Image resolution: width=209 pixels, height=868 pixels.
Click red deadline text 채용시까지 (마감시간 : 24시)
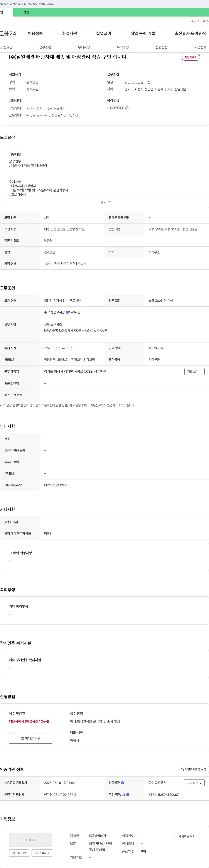pyautogui.click(x=29, y=721)
